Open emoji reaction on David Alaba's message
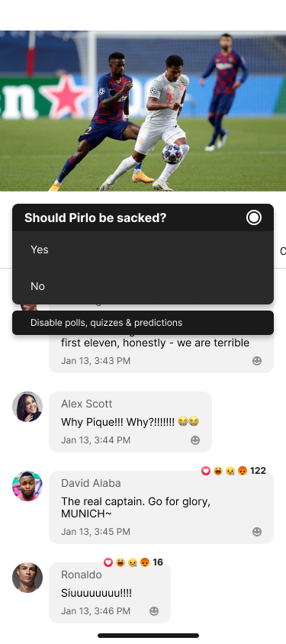The image size is (286, 644). 257,532
